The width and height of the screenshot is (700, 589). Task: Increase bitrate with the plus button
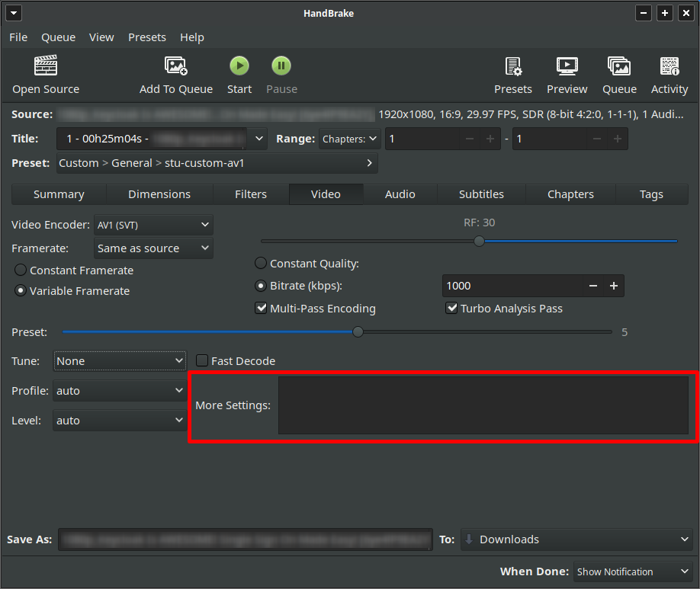[614, 286]
